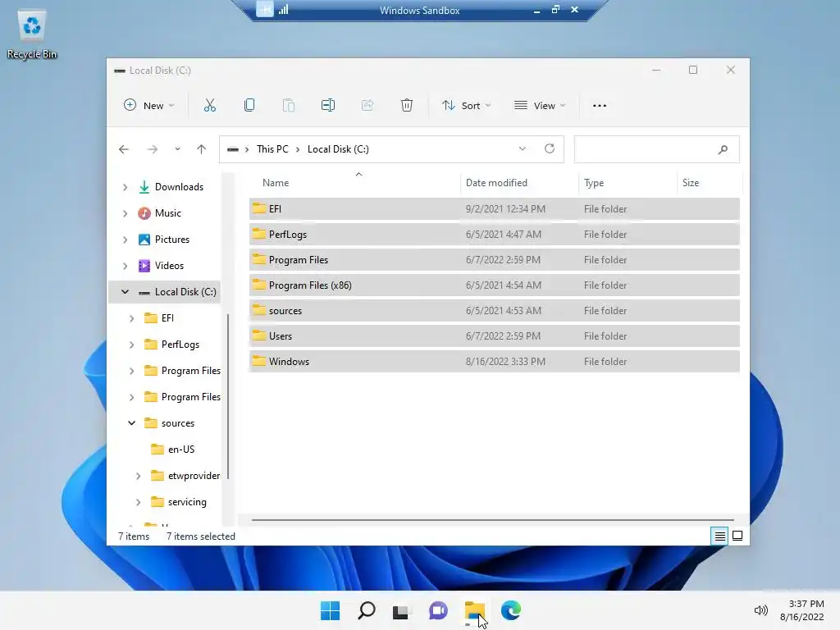Select Downloads in navigation pane
The image size is (840, 630).
click(x=179, y=187)
